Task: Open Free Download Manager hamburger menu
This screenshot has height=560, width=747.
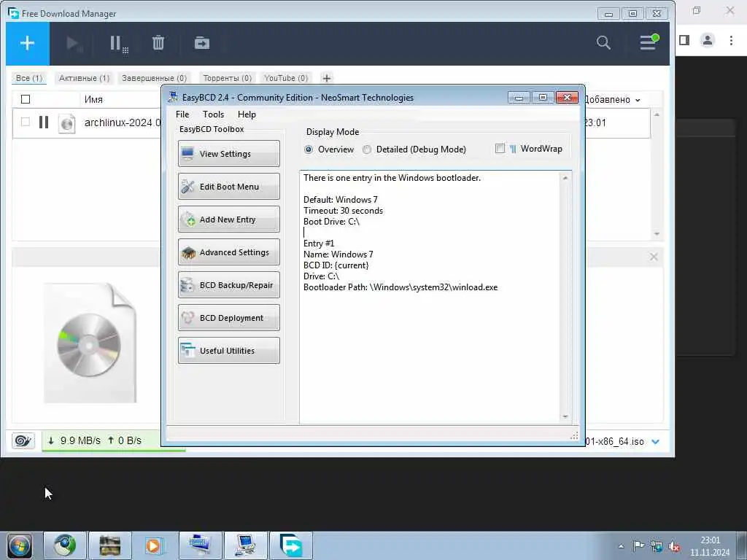Action: coord(649,42)
